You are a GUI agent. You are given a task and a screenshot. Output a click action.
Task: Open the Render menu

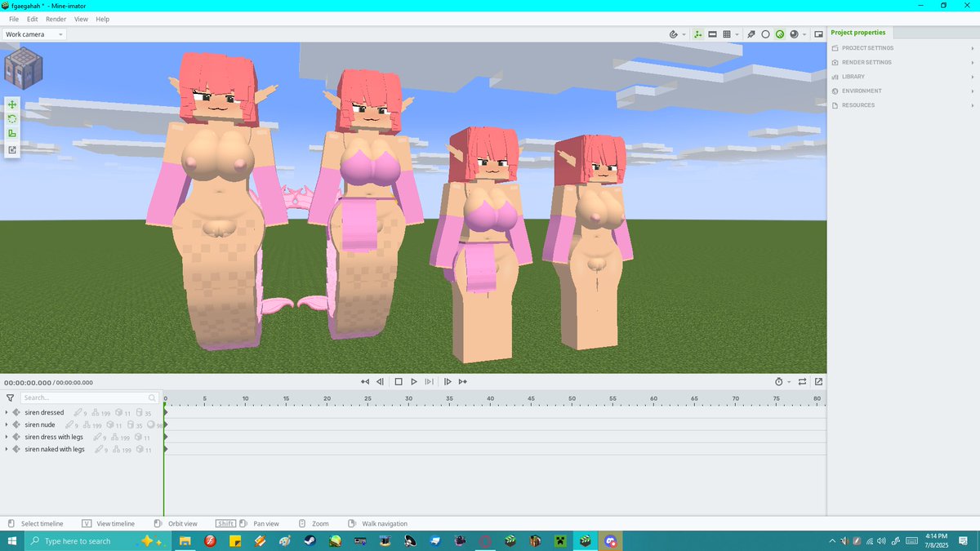(56, 19)
